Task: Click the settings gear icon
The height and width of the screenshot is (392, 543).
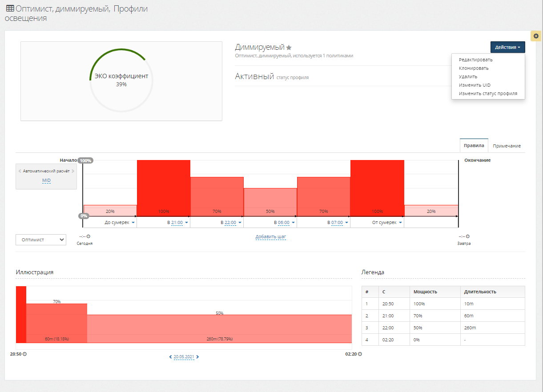Action: [536, 36]
